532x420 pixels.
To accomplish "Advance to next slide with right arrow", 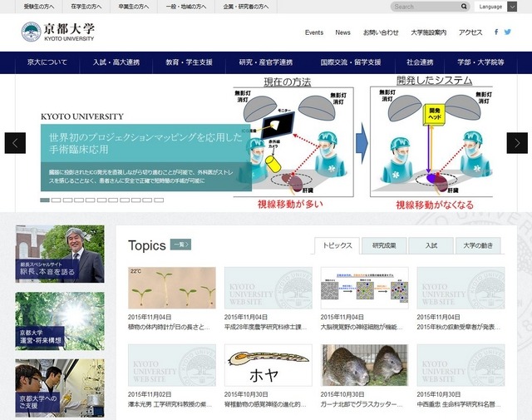I will pyautogui.click(x=517, y=143).
